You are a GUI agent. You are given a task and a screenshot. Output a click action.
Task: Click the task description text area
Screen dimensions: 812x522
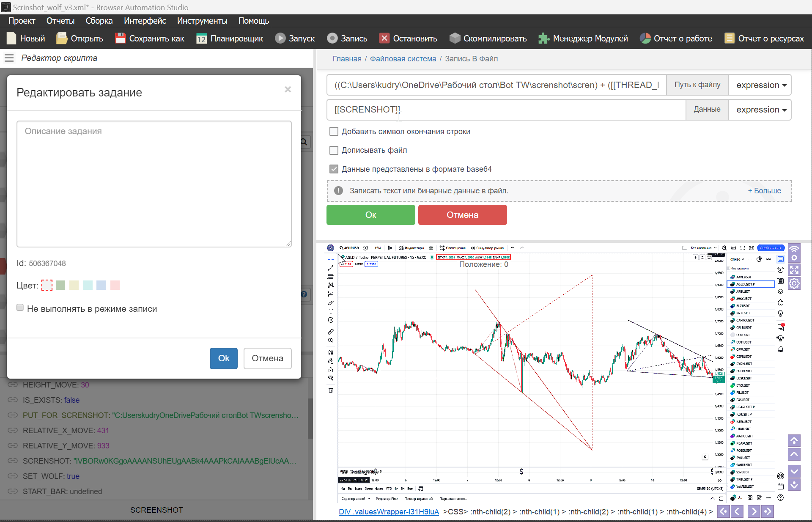click(154, 184)
